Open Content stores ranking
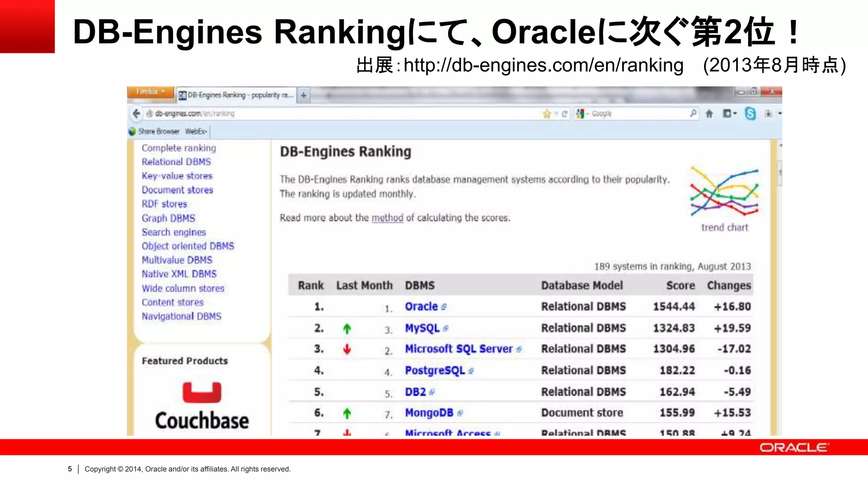Image resolution: width=868 pixels, height=488 pixels. click(172, 302)
